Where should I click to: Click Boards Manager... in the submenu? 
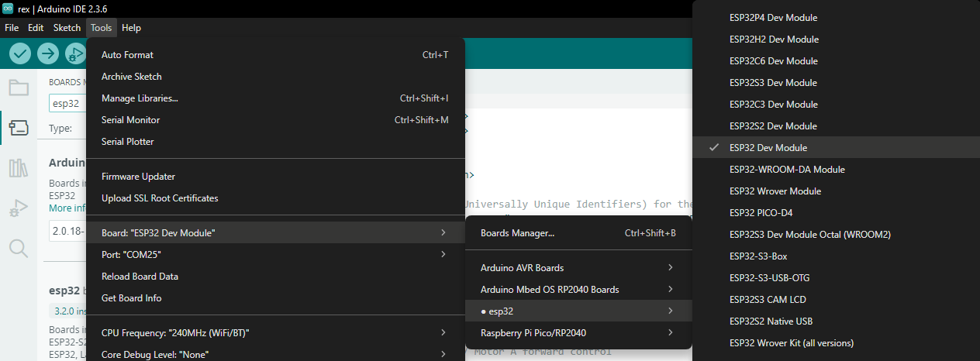point(517,232)
